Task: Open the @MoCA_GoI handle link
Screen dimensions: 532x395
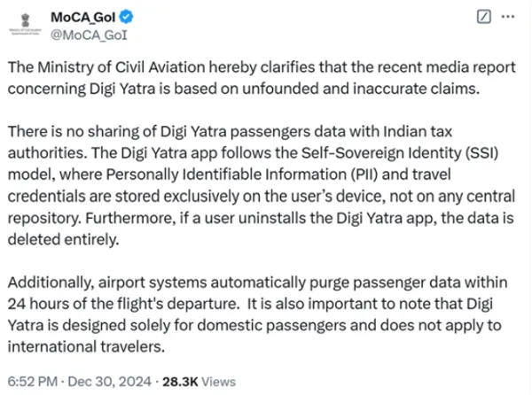Action: tap(89, 35)
